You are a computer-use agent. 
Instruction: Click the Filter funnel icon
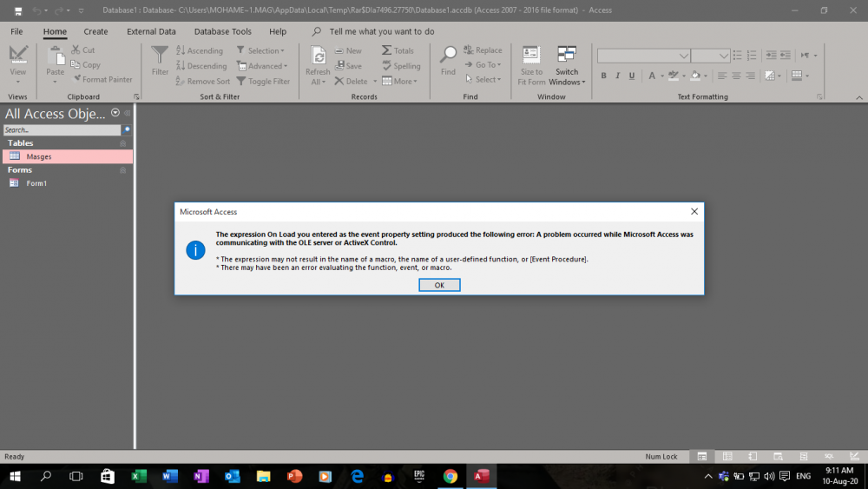pyautogui.click(x=160, y=55)
